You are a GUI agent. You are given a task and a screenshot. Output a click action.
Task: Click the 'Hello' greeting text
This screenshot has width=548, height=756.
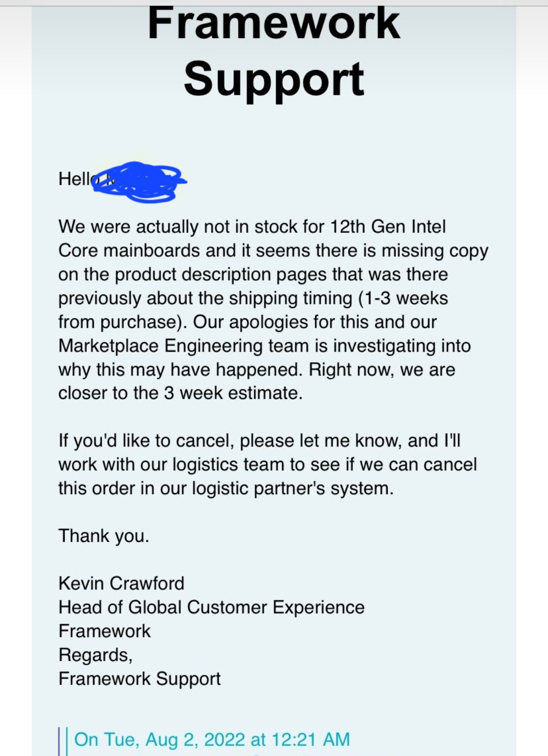(x=76, y=179)
